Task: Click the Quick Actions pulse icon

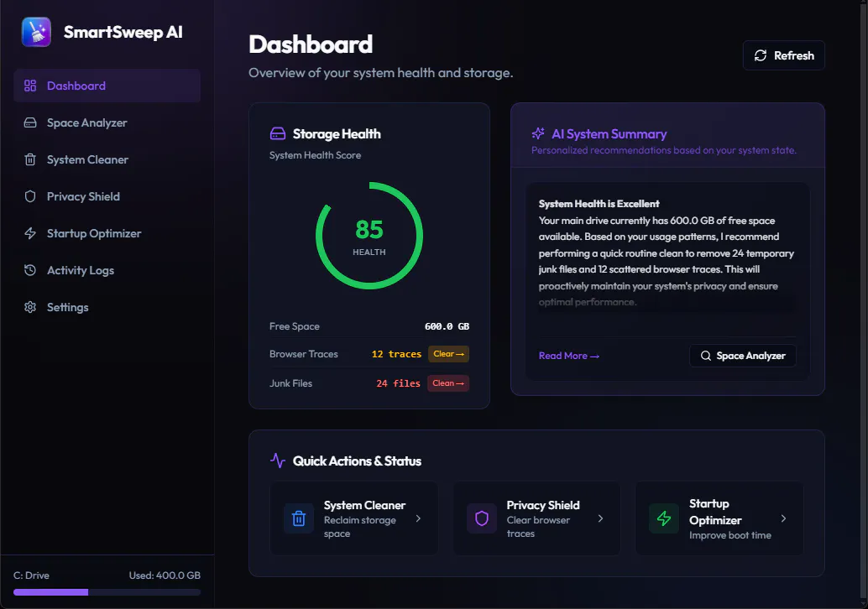Action: tap(277, 461)
